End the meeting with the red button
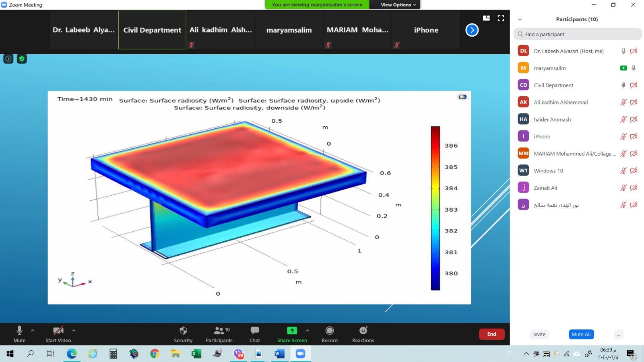This screenshot has height=362, width=644. [x=491, y=334]
